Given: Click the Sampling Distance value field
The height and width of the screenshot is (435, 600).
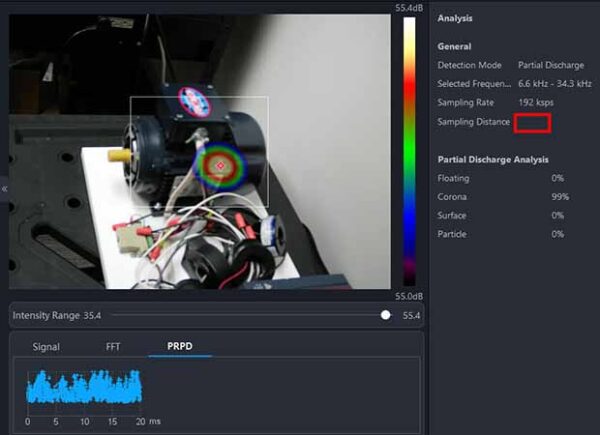Looking at the screenshot, I should point(532,123).
